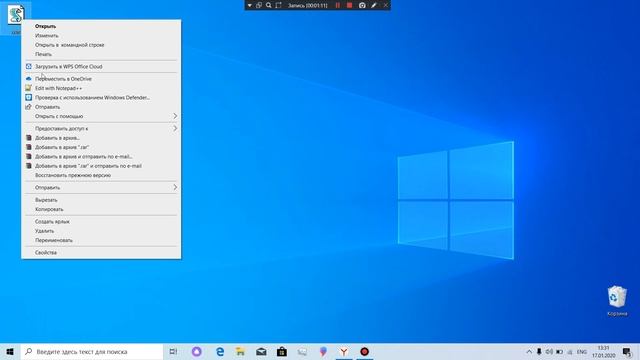Choose Вырезать from the context menu
Screen dimensions: 640x360
(101, 200)
